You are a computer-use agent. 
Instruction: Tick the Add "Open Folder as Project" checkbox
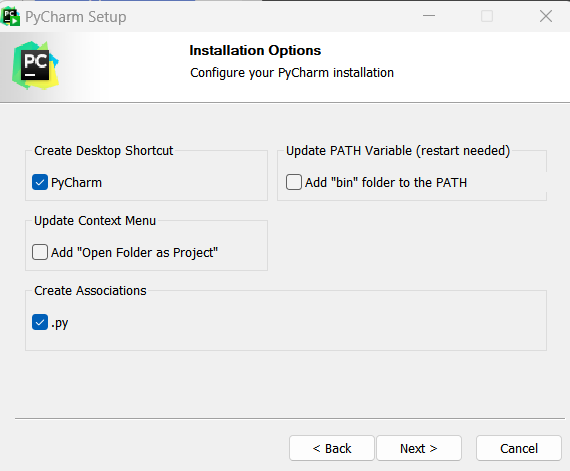pos(40,252)
